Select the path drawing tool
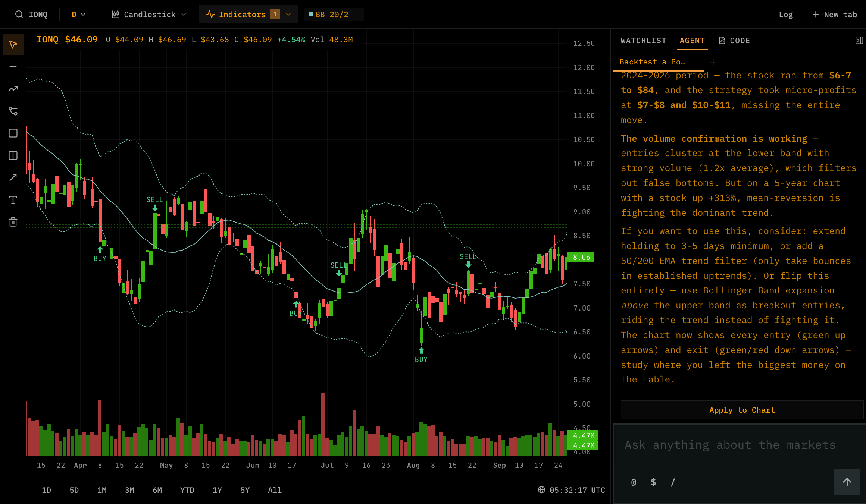 (13, 111)
